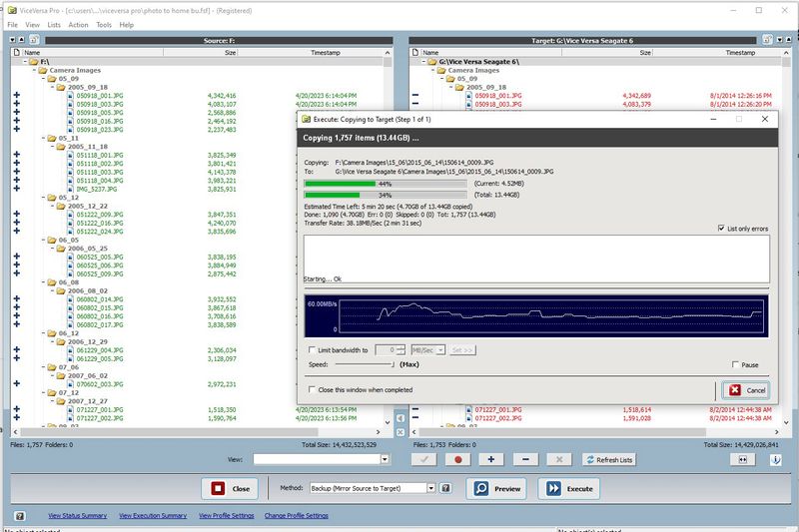Click the current file progress bar at 44%

pos(386,184)
